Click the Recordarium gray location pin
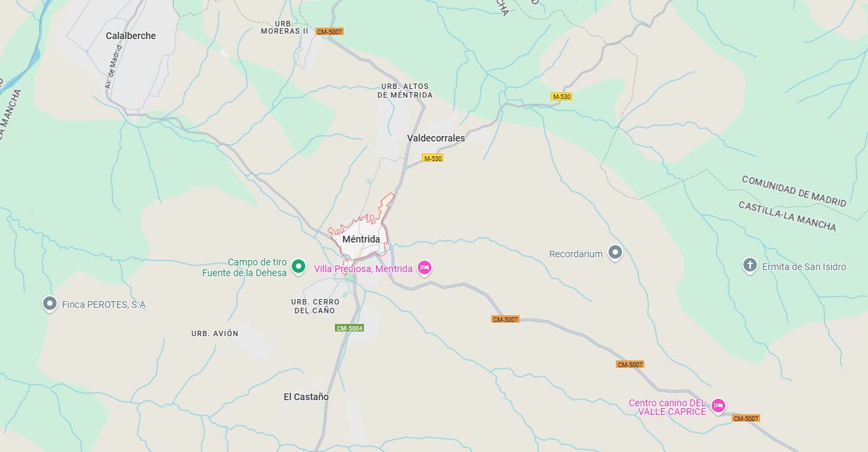Screen dimensions: 868x452 pyautogui.click(x=615, y=253)
